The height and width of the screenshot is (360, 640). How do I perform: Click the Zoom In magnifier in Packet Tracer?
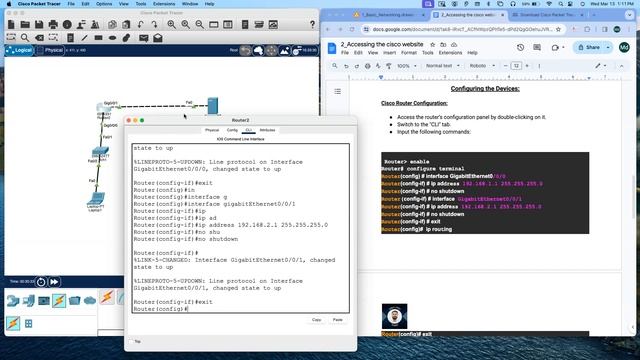171,24
